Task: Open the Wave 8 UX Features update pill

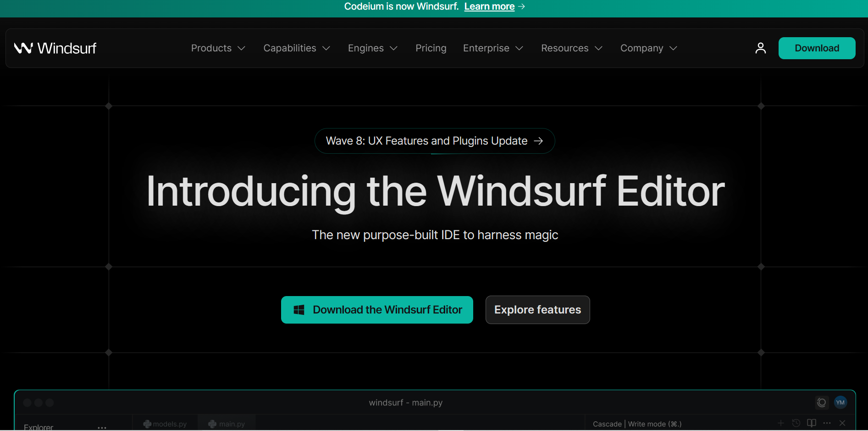Action: (x=435, y=141)
